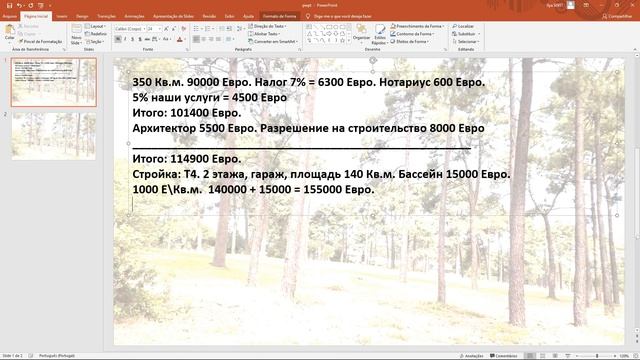This screenshot has height=360, width=640.
Task: Open the Arquivo file tab
Action: 9,16
